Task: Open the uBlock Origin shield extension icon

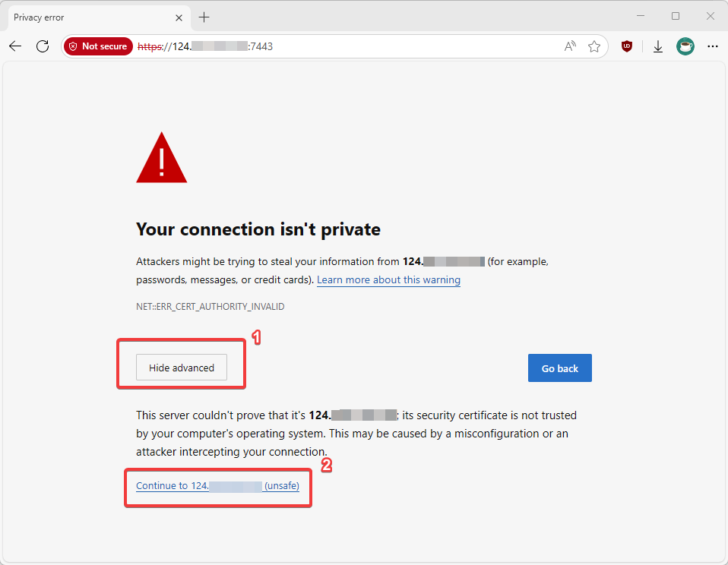Action: coord(627,46)
